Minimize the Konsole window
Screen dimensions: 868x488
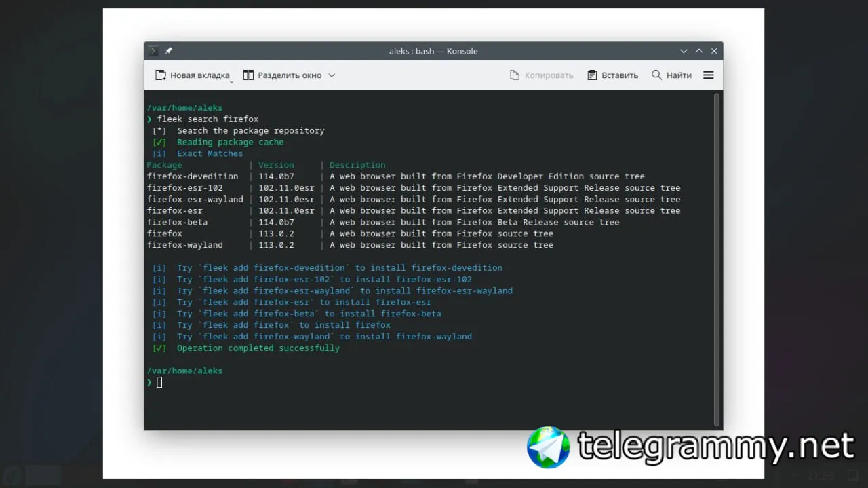tap(684, 51)
